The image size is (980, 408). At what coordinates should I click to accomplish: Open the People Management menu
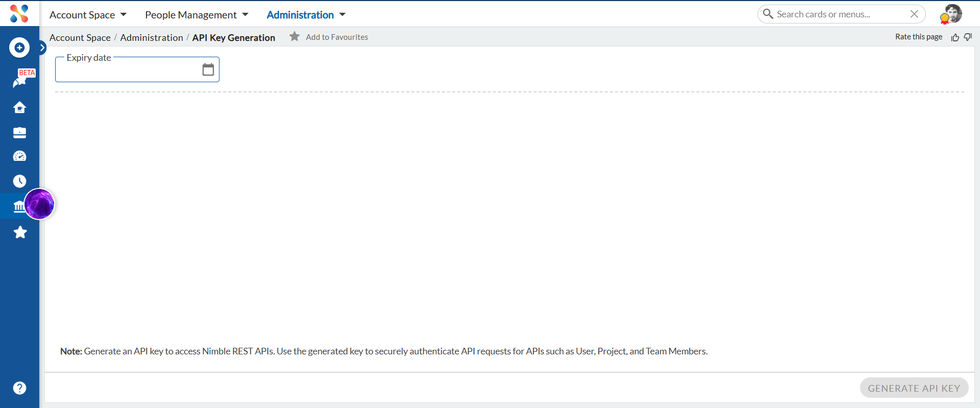coord(197,15)
